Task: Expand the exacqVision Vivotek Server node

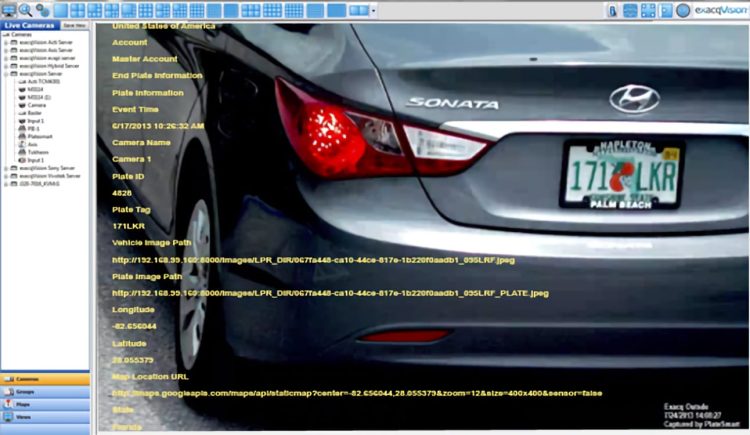Action: pos(6,176)
